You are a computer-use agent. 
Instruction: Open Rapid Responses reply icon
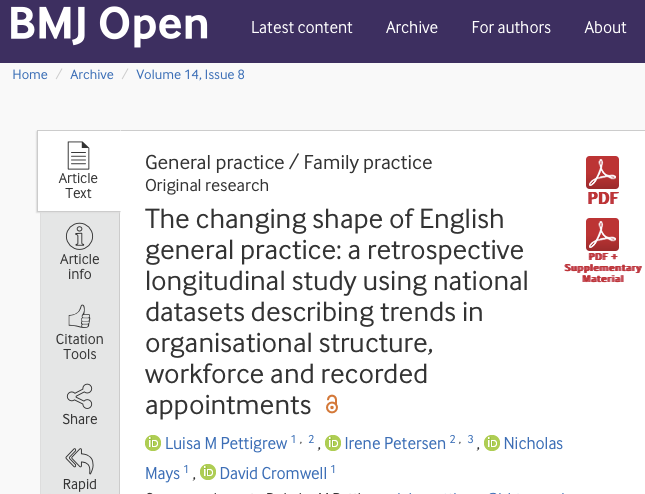click(x=79, y=459)
